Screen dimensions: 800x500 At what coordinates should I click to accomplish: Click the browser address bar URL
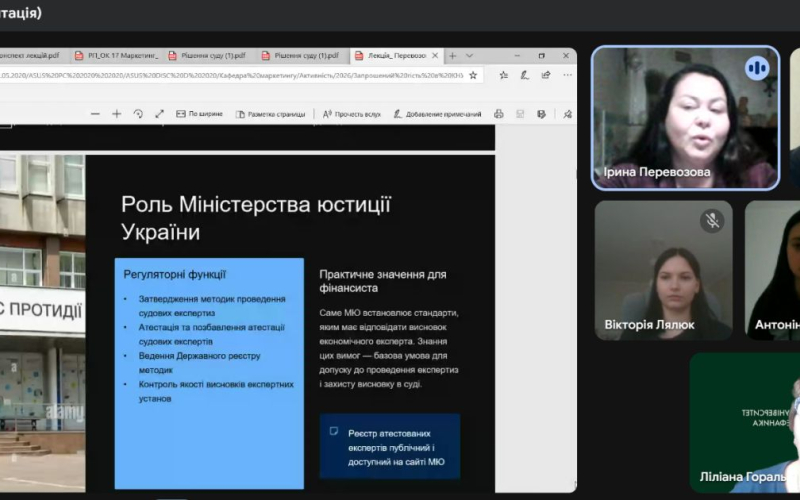tap(232, 76)
